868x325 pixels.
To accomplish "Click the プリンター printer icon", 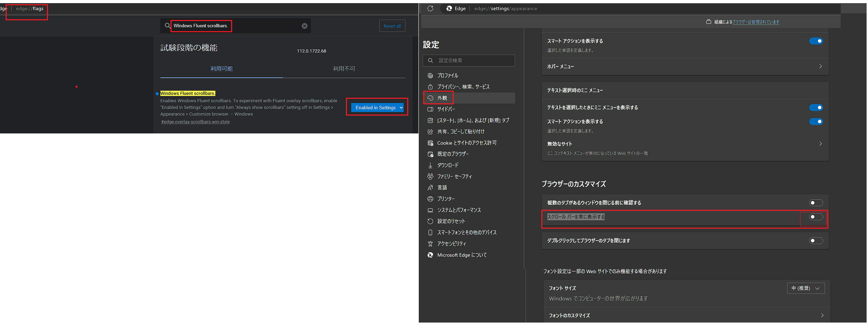I will [430, 199].
